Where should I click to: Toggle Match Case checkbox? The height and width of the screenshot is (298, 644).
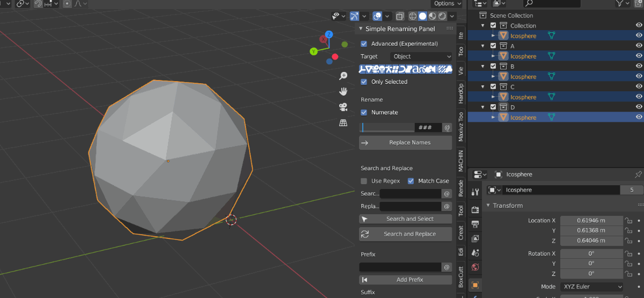(411, 181)
